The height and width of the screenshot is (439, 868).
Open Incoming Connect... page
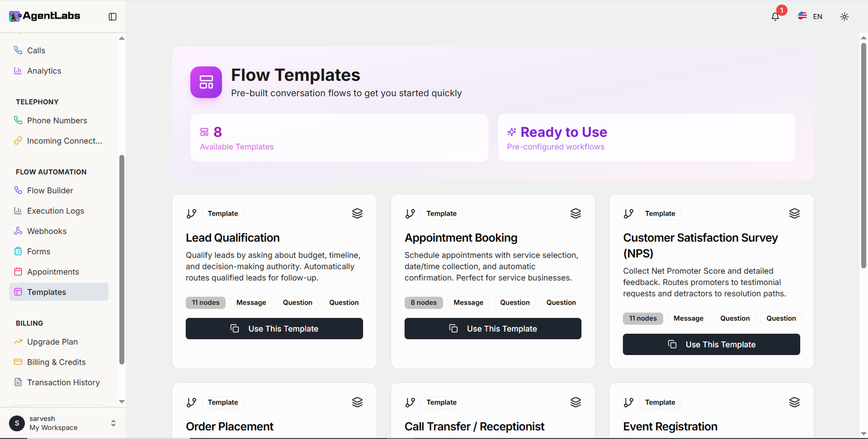coord(59,140)
